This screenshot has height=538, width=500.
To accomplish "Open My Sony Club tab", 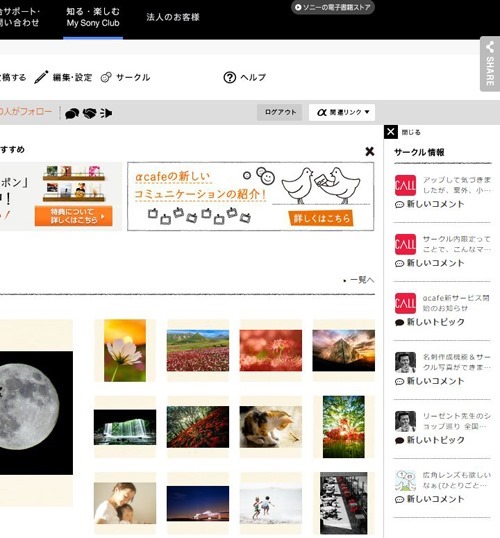I will (93, 18).
